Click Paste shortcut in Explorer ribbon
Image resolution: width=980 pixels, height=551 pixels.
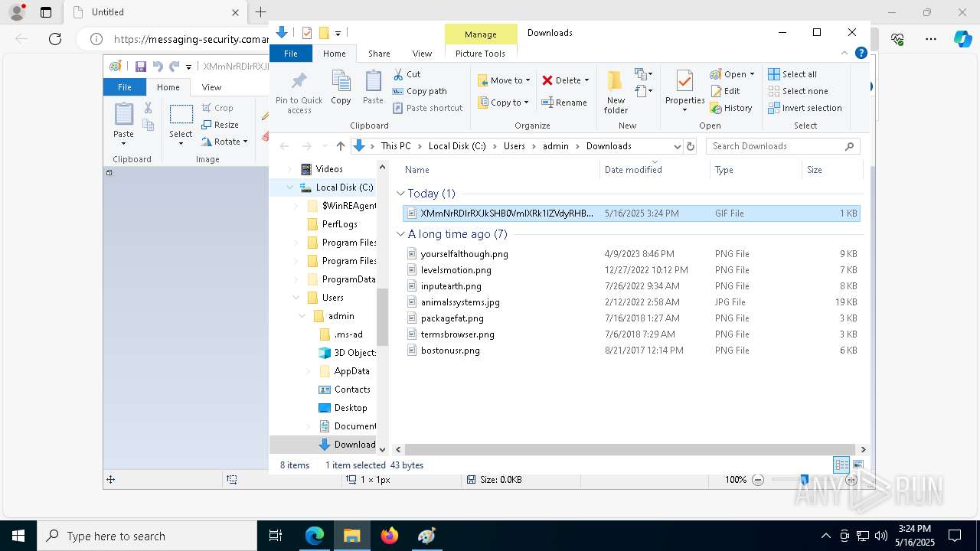tap(427, 108)
